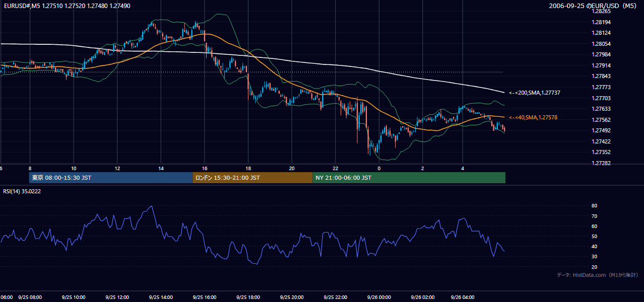Click hour tick 8 under the price chart
The image size is (644, 302).
(30, 168)
